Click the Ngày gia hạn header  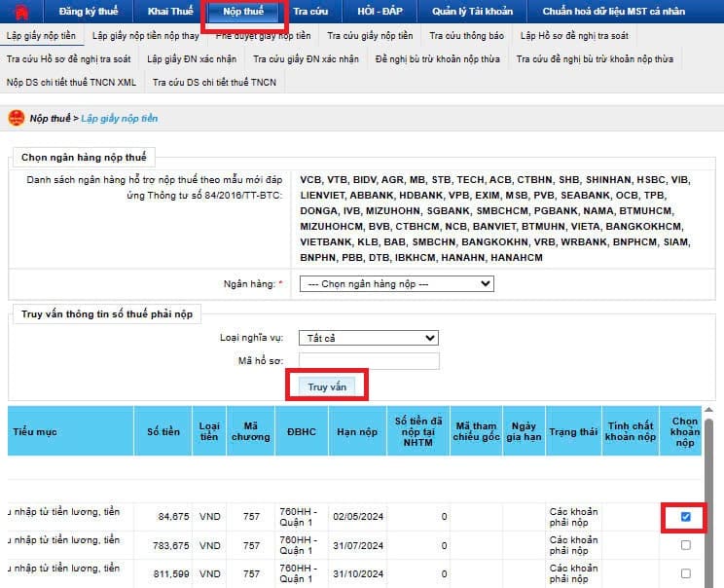tap(524, 431)
